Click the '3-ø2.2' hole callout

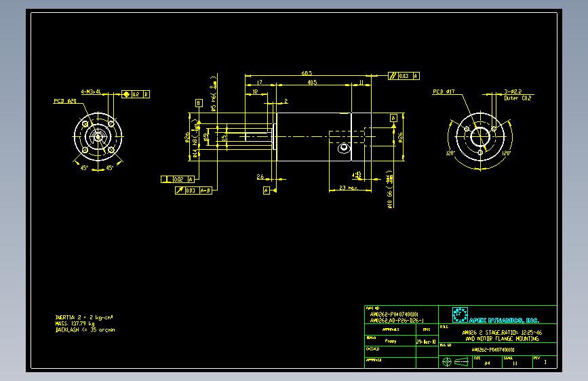pos(513,92)
